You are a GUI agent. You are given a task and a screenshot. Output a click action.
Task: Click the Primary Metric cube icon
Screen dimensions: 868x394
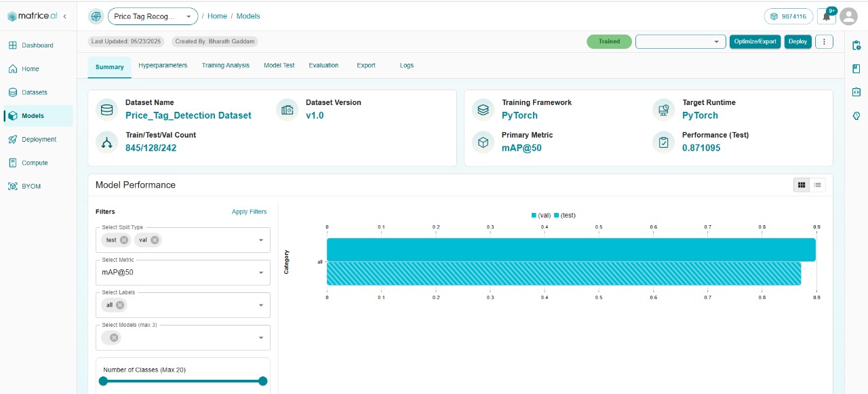[483, 142]
